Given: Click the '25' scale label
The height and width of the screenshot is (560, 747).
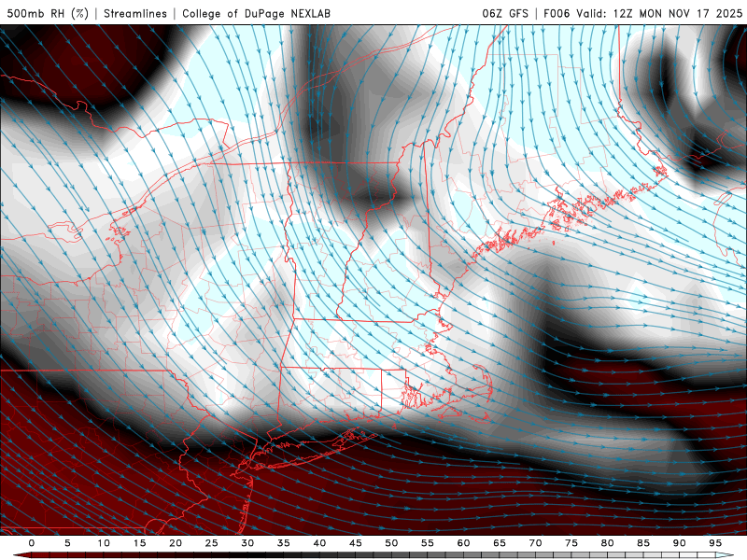Looking at the screenshot, I should pos(212,543).
